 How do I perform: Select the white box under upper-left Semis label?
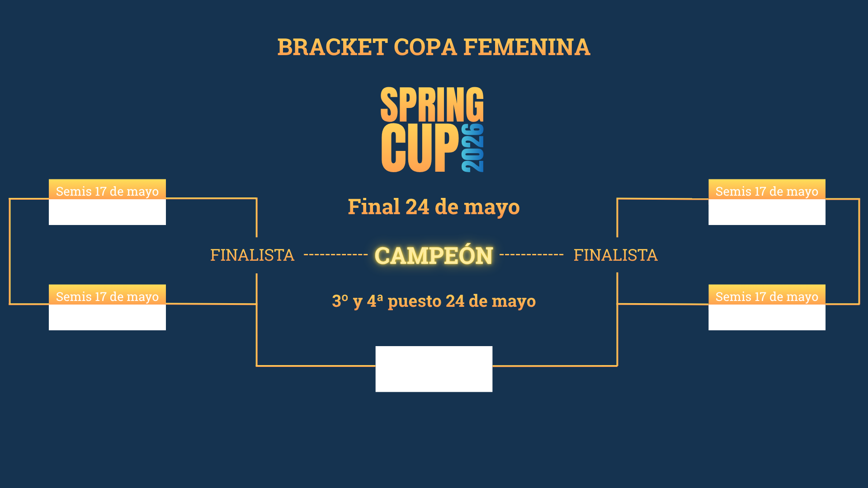pyautogui.click(x=107, y=212)
